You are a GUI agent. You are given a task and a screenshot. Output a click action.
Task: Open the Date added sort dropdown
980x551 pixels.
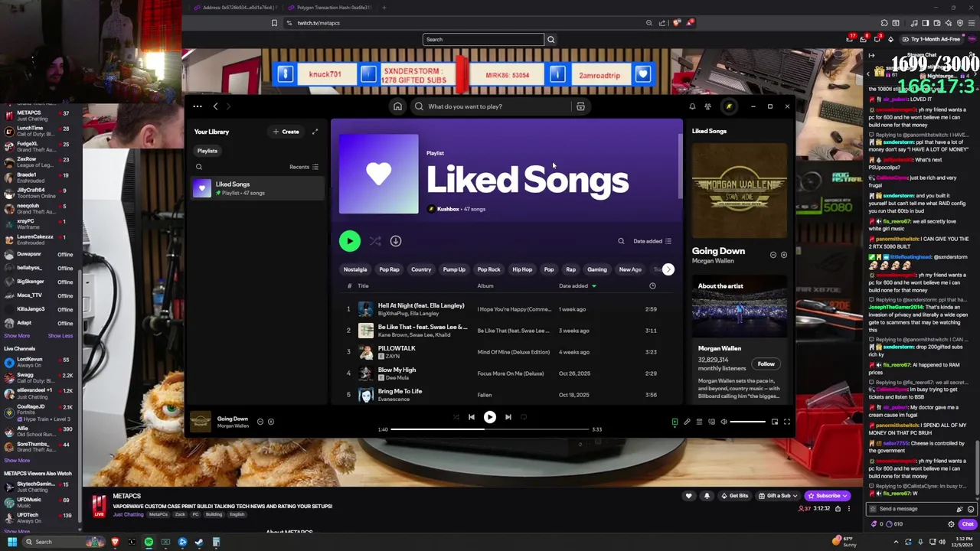coord(652,241)
